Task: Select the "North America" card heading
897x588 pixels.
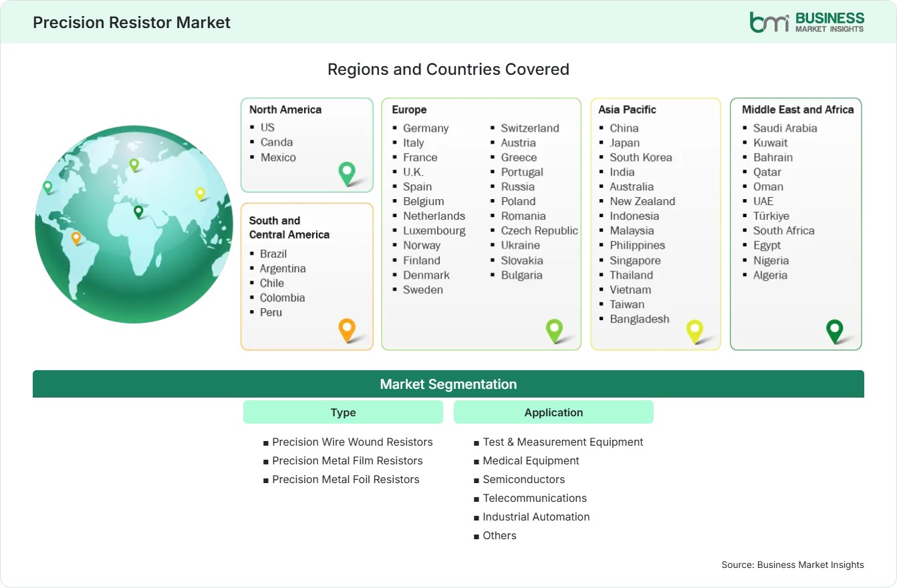Action: pos(285,110)
